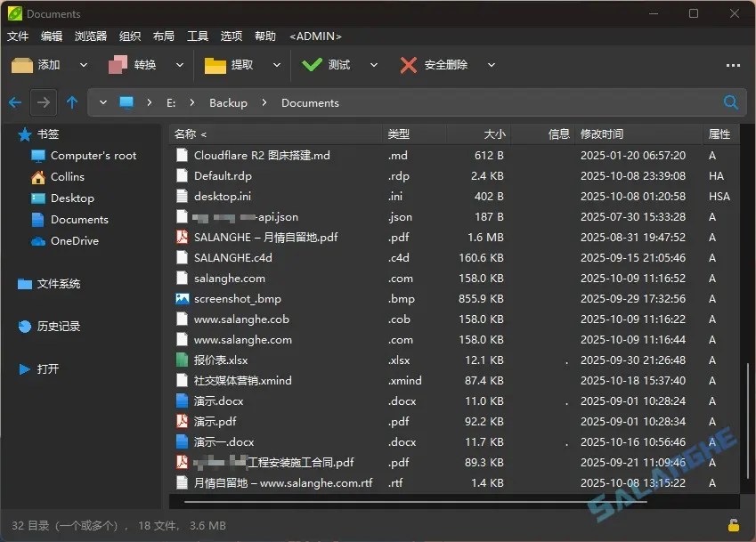
Task: Open the 帮助 menu
Action: click(x=264, y=36)
